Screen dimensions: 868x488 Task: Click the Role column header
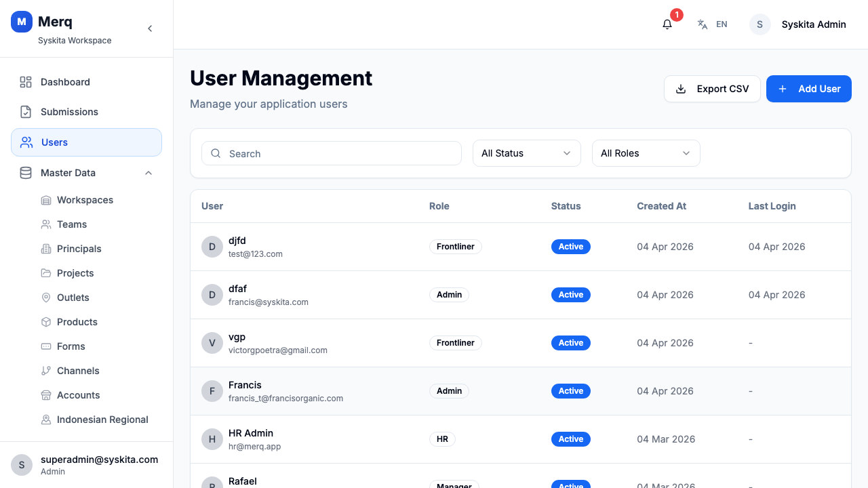439,206
